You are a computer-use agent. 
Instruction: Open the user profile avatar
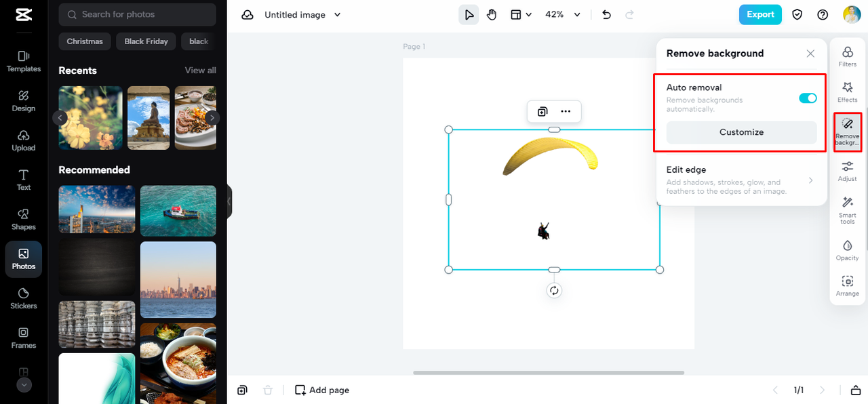(852, 14)
